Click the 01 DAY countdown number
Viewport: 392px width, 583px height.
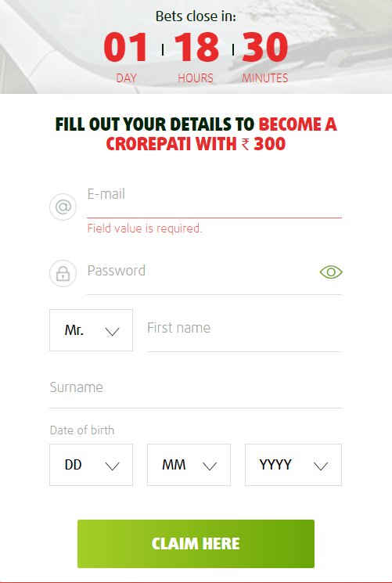coord(126,47)
